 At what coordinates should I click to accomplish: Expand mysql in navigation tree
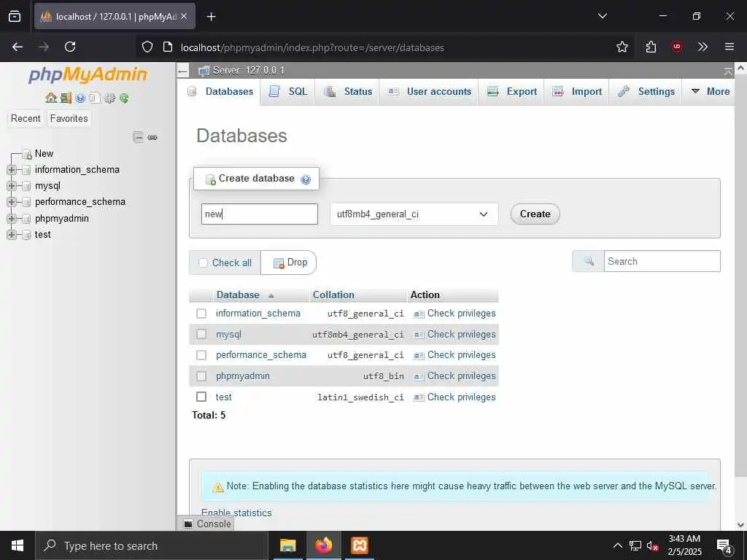click(x=12, y=186)
